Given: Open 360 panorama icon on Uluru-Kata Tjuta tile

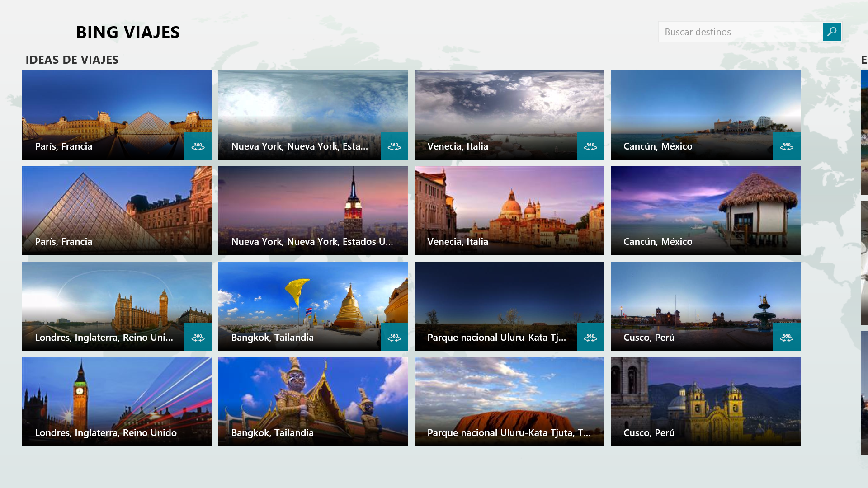Looking at the screenshot, I should pyautogui.click(x=590, y=337).
